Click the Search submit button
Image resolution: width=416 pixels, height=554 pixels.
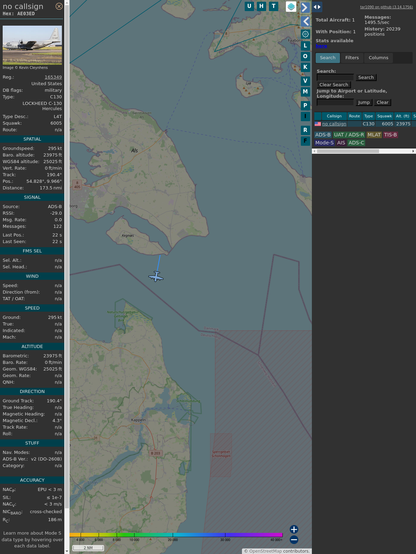366,77
